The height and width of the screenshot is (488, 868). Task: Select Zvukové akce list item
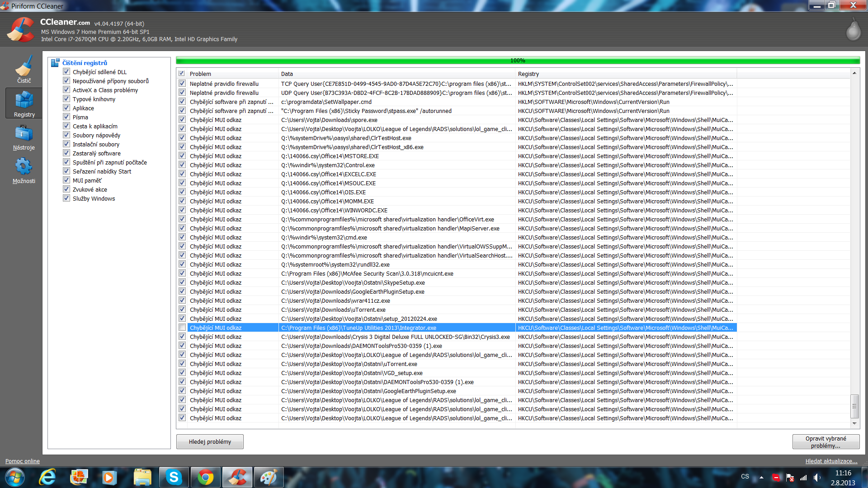(90, 189)
